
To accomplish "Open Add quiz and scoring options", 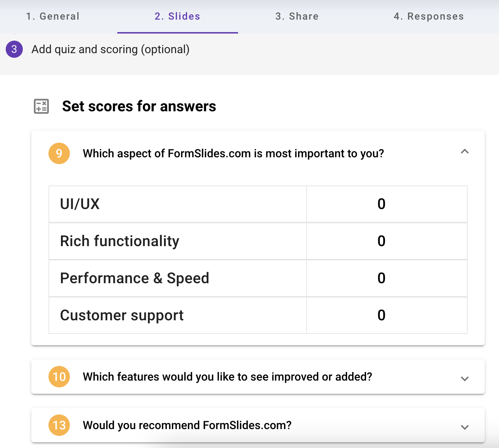I will click(x=110, y=50).
